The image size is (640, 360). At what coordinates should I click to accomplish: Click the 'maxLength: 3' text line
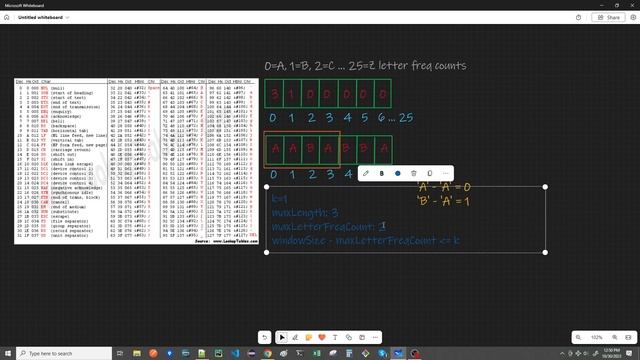[x=305, y=213]
